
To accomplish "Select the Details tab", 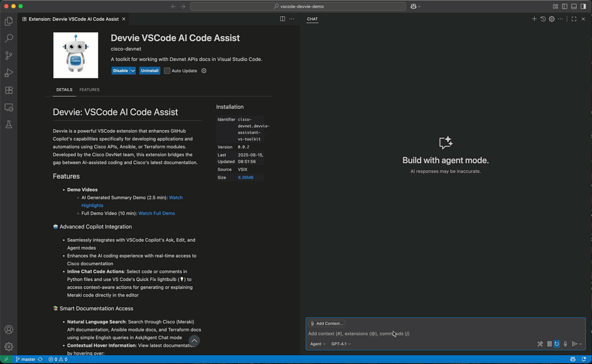I will (x=64, y=90).
